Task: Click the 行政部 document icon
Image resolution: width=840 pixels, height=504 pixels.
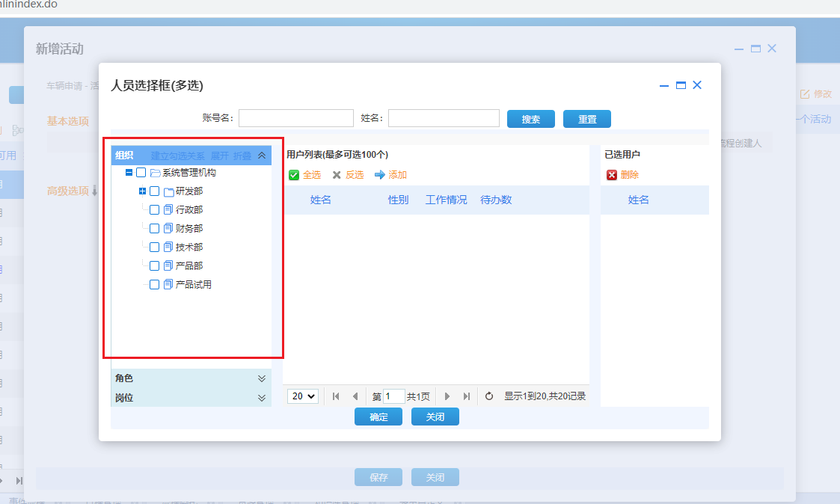Action: coord(168,209)
